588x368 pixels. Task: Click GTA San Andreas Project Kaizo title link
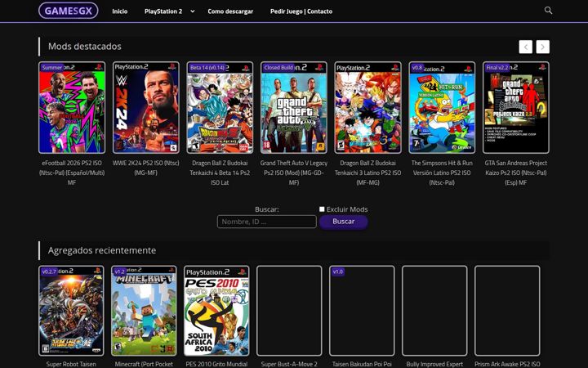pos(516,173)
